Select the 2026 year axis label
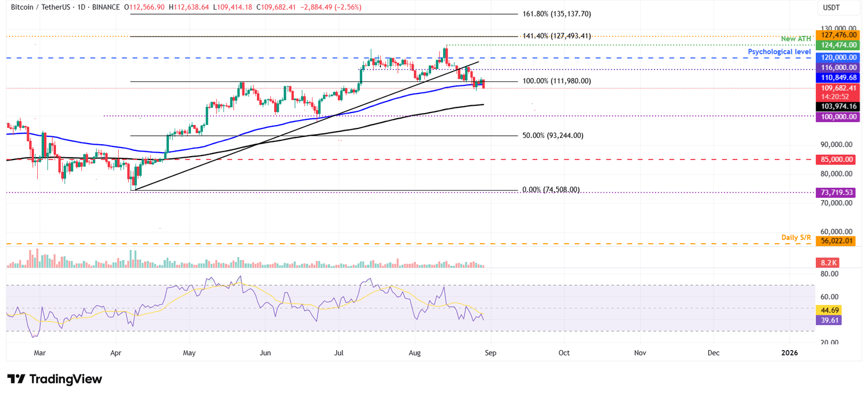868x397 pixels. tap(789, 352)
